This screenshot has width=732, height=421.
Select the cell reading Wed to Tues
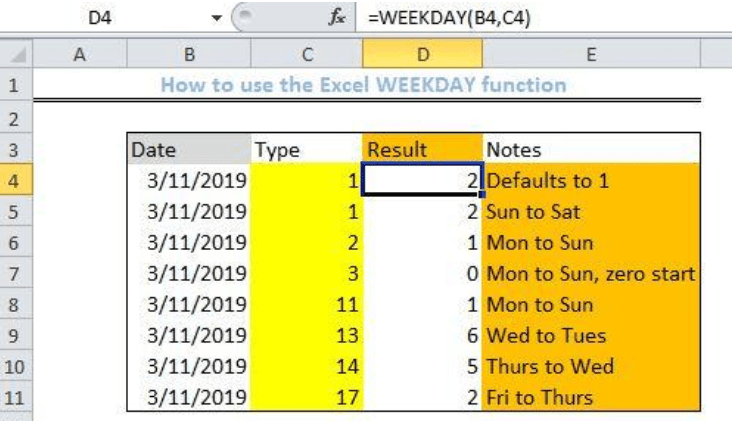(590, 335)
